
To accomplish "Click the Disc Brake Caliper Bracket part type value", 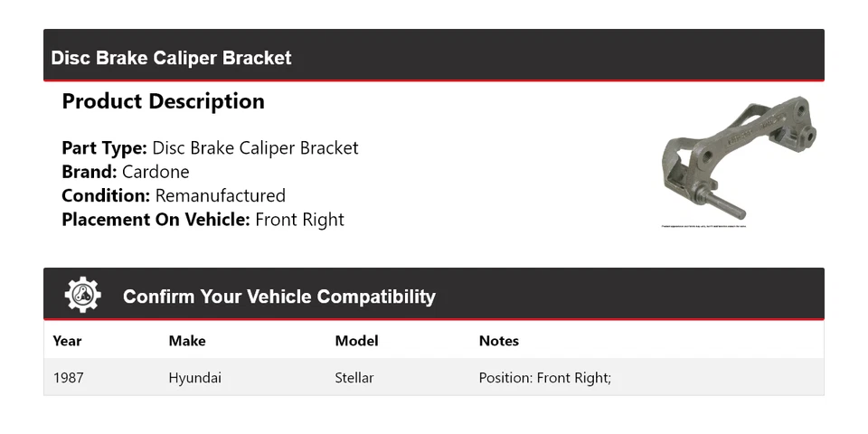I will click(255, 148).
